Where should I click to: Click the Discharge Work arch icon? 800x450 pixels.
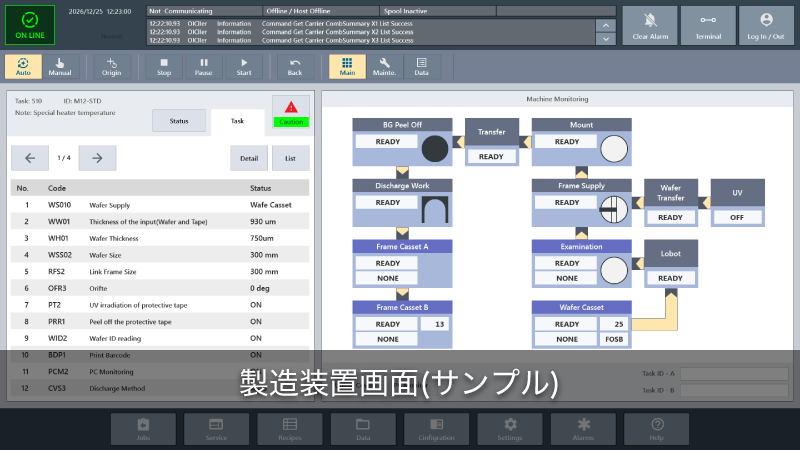435,210
